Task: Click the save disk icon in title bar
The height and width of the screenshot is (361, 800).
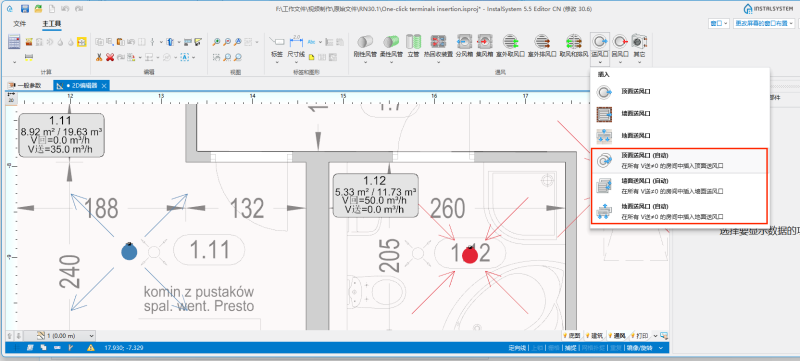Action: [x=25, y=9]
